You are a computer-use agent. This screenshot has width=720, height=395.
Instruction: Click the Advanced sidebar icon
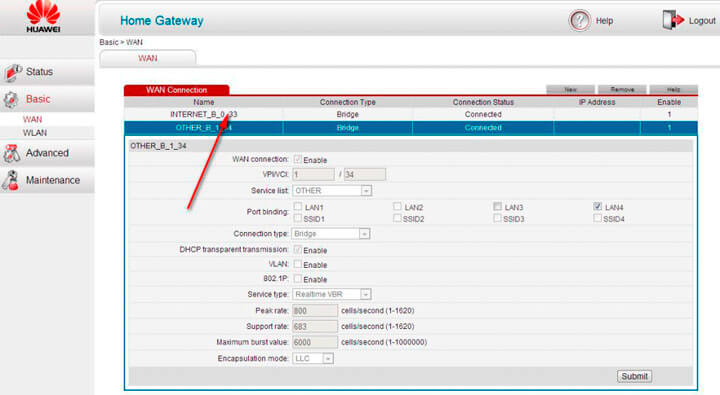coord(11,153)
